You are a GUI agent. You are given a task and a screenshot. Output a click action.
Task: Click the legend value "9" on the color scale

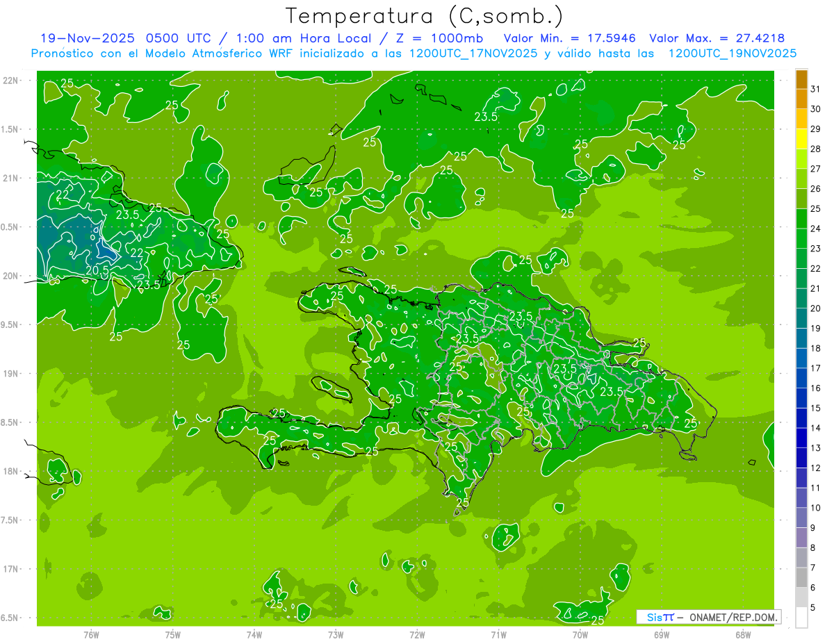pyautogui.click(x=813, y=528)
